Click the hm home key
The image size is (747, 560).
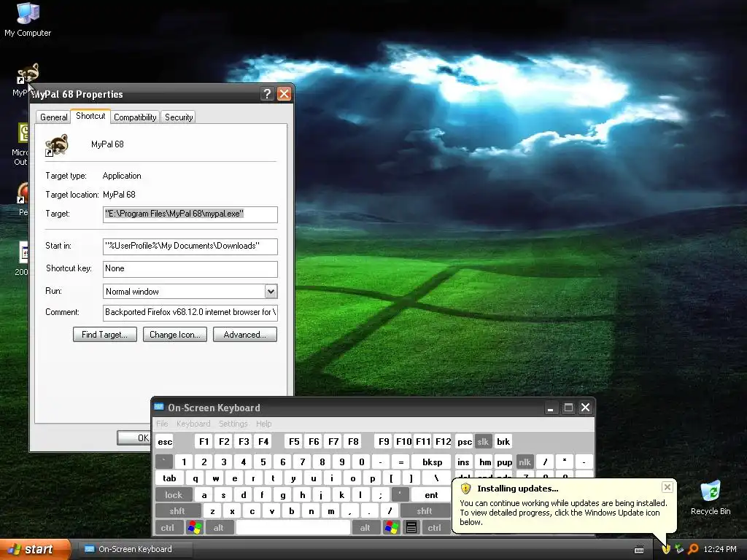point(485,462)
